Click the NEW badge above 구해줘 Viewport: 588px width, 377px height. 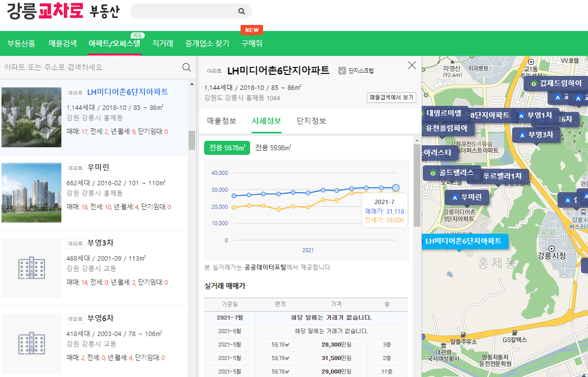[x=252, y=30]
